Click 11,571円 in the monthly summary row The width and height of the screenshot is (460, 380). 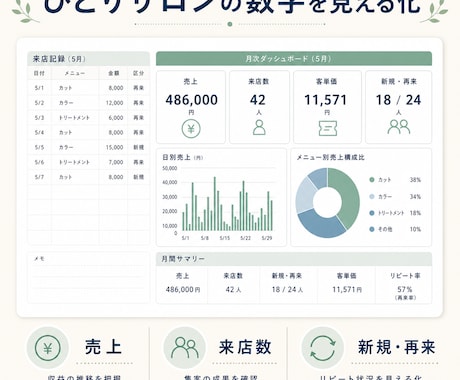[347, 290]
